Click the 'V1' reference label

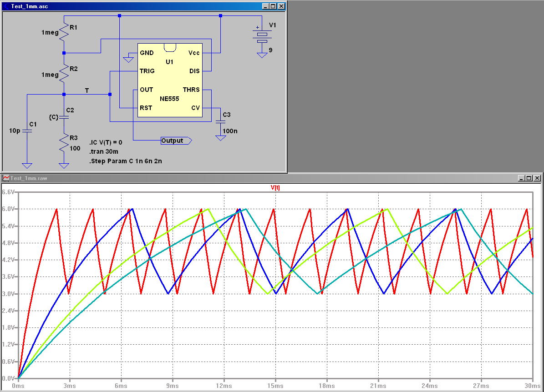coord(273,25)
